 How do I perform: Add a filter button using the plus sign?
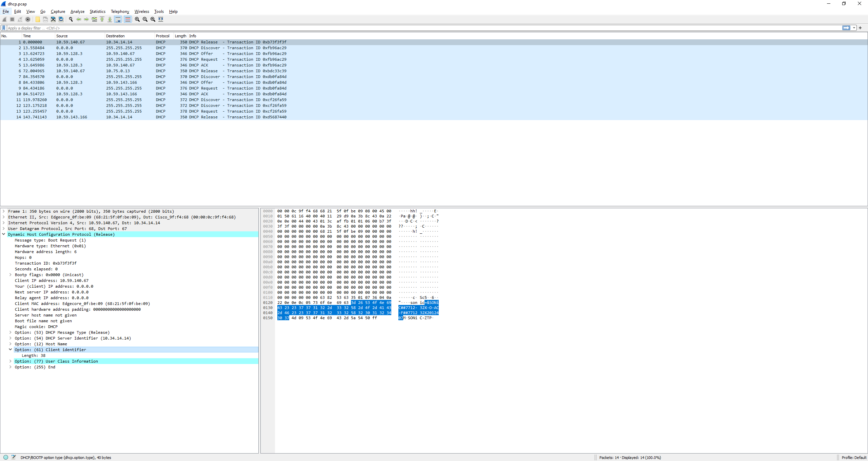click(x=861, y=28)
